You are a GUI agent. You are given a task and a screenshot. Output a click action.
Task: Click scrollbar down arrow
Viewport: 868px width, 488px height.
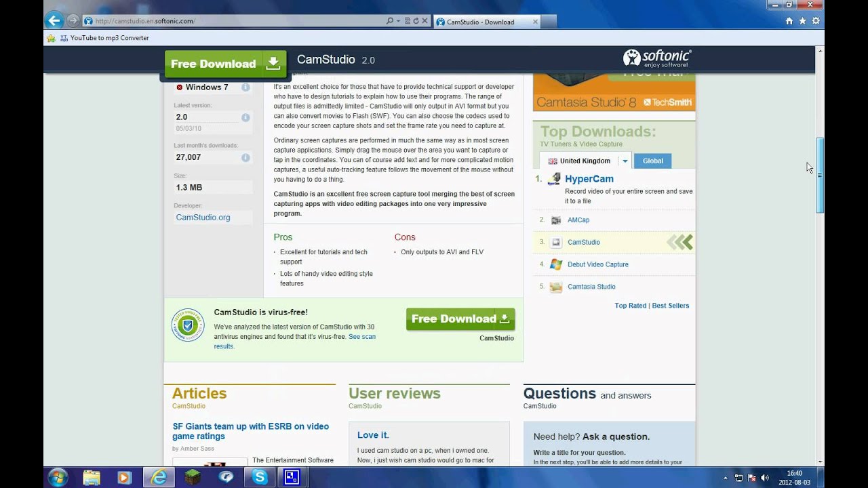[x=820, y=462]
